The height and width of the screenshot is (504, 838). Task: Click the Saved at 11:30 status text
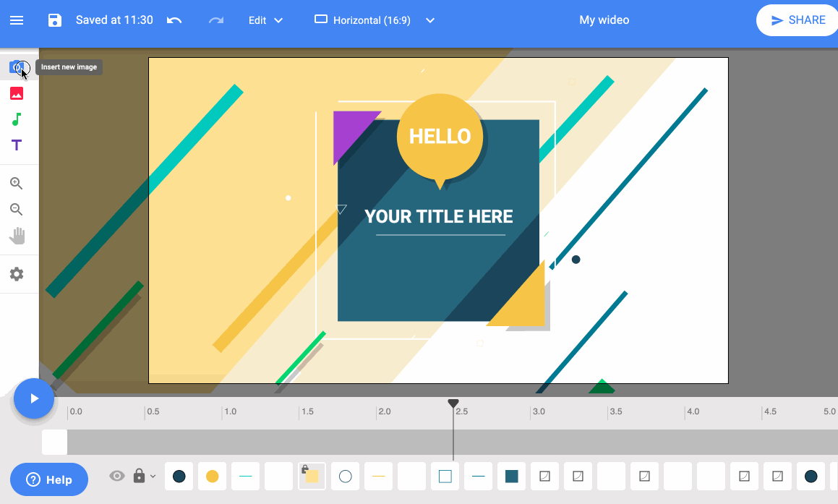(x=114, y=20)
